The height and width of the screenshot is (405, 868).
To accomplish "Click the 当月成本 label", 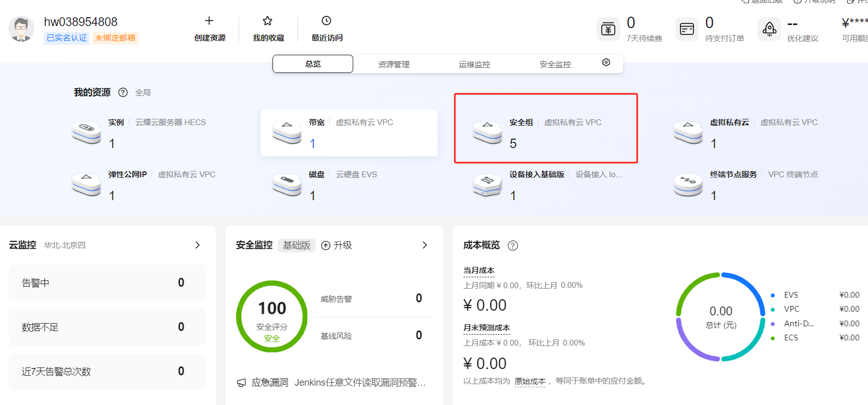I will point(479,270).
